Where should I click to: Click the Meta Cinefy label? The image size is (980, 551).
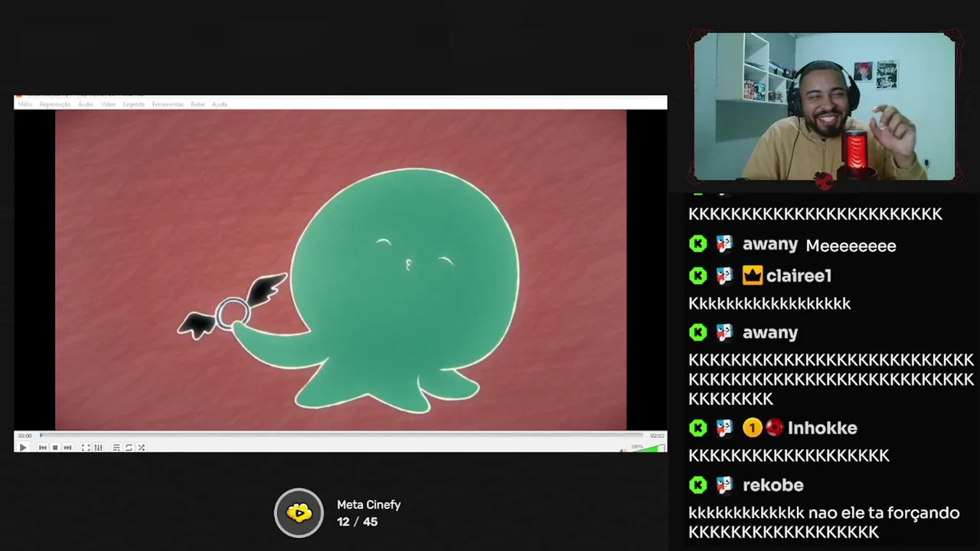tap(368, 505)
